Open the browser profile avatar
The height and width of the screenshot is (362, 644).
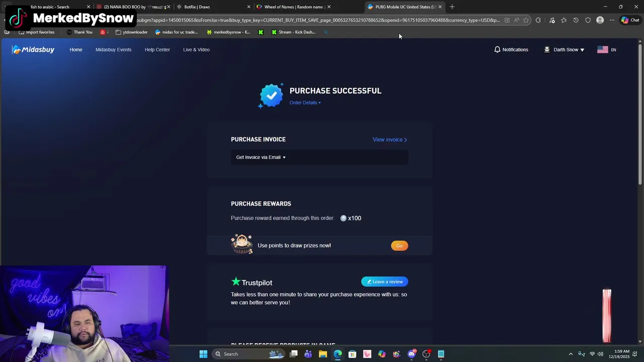coord(600,20)
